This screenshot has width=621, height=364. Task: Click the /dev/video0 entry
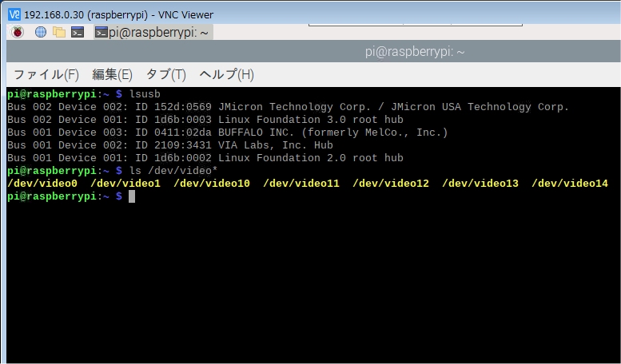click(x=42, y=183)
